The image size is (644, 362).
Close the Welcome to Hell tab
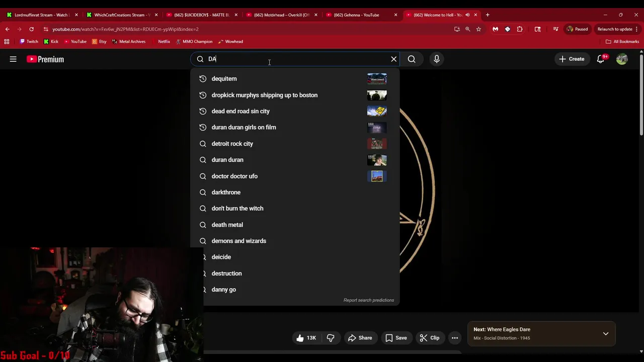(475, 15)
